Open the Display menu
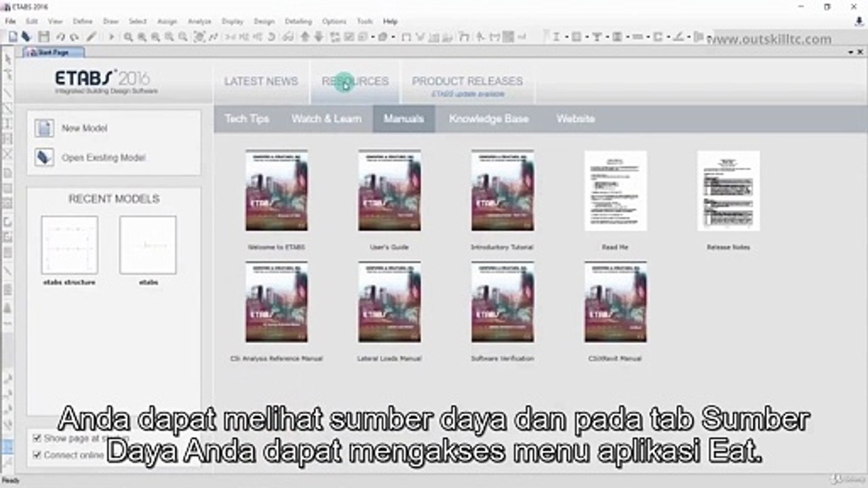The width and height of the screenshot is (868, 488). click(x=233, y=22)
